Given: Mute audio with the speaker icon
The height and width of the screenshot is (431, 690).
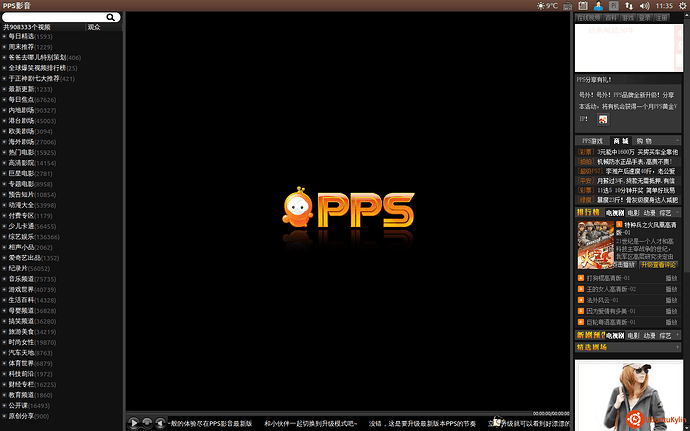Looking at the screenshot, I should click(x=160, y=423).
